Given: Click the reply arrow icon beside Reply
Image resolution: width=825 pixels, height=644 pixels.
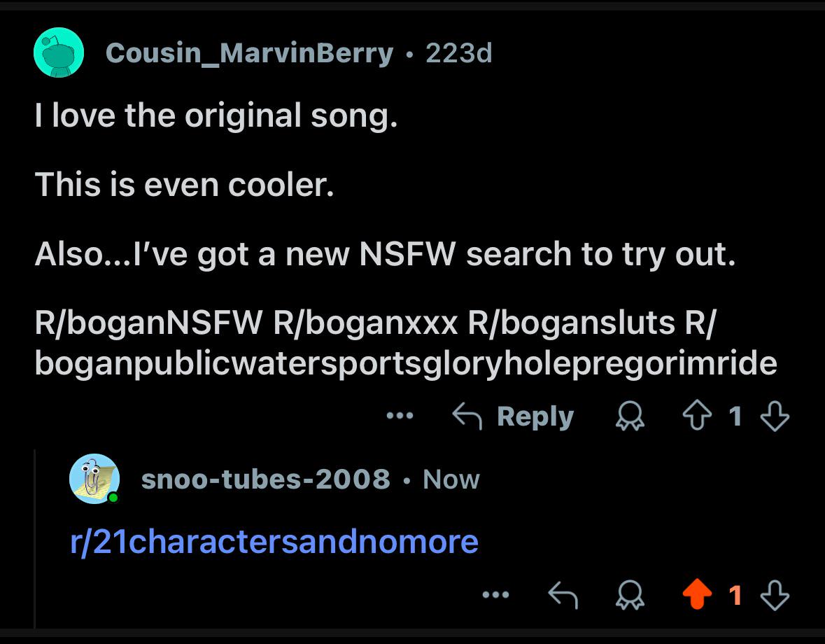Looking at the screenshot, I should coord(467,416).
